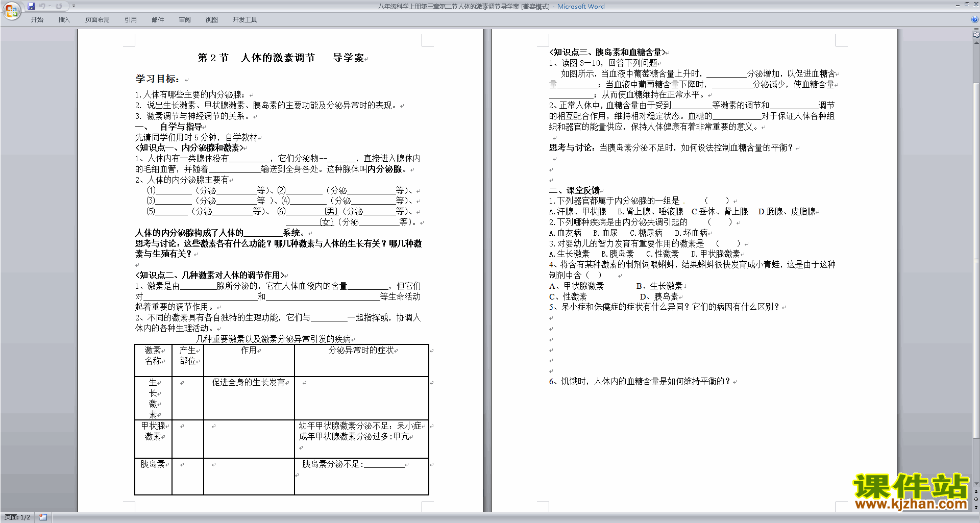Switch to the 审阅 ribbon tab

click(x=185, y=19)
